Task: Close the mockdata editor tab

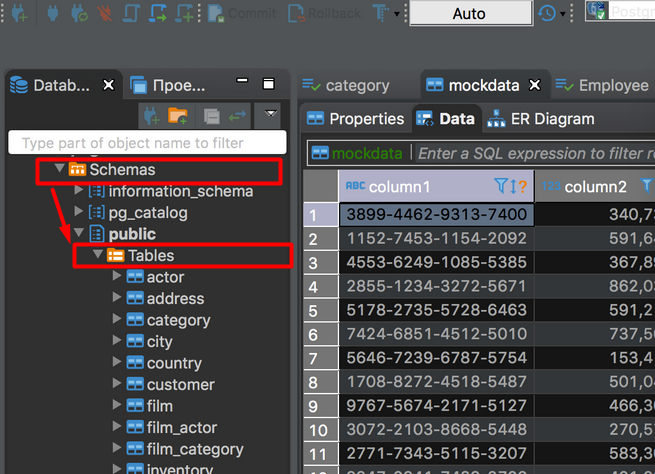Action: (x=535, y=85)
